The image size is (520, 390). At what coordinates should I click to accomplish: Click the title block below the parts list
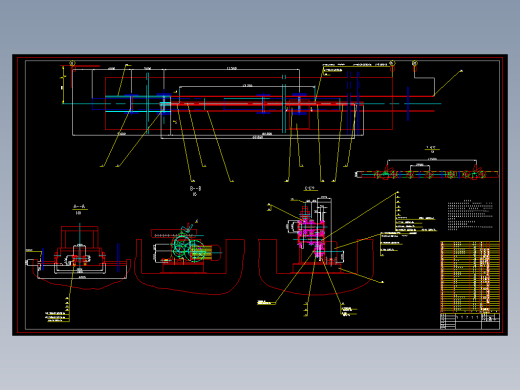pos(470,321)
